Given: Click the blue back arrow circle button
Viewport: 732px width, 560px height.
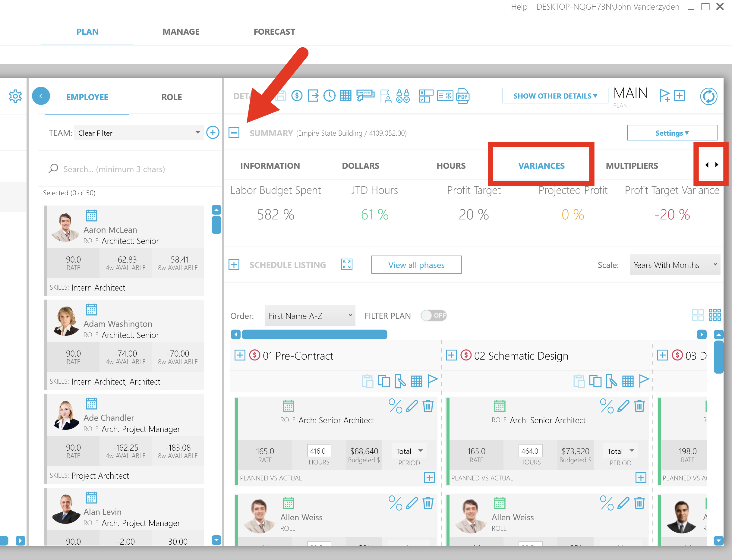Looking at the screenshot, I should pos(41,96).
